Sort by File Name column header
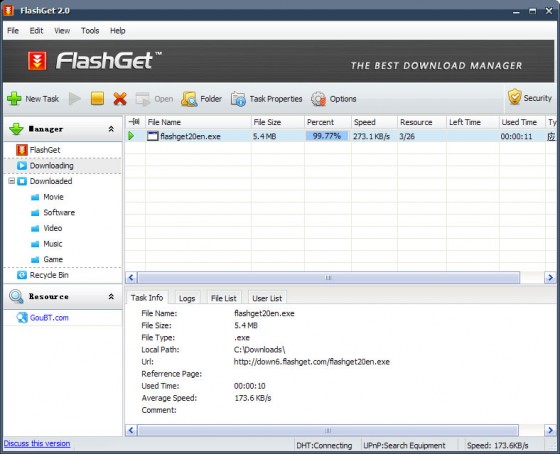Screen dimensions: 560x454 pyautogui.click(x=198, y=122)
